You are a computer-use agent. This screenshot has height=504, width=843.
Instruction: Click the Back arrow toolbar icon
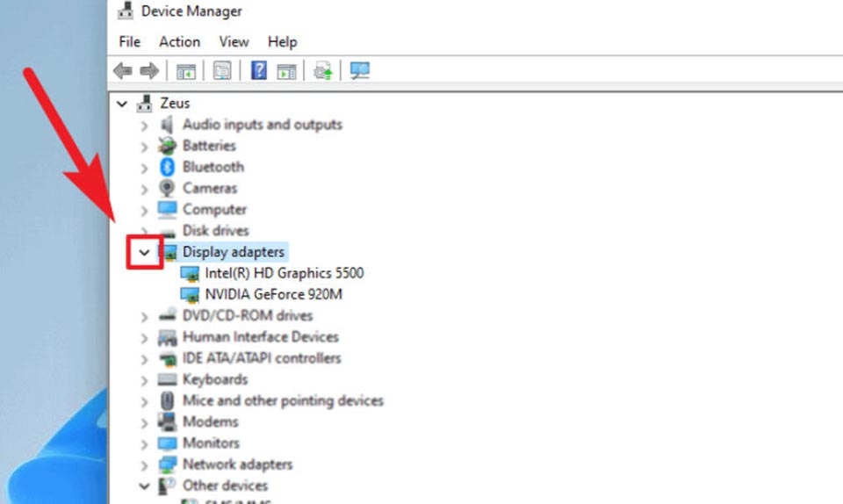pyautogui.click(x=123, y=71)
